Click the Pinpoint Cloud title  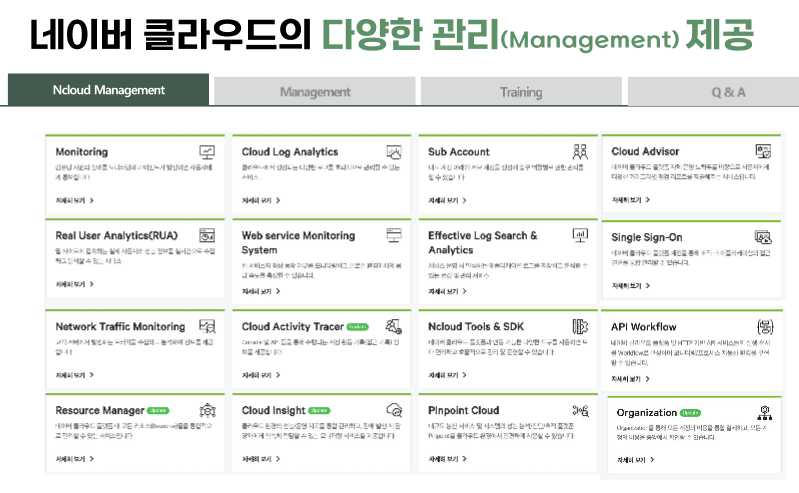pos(464,410)
